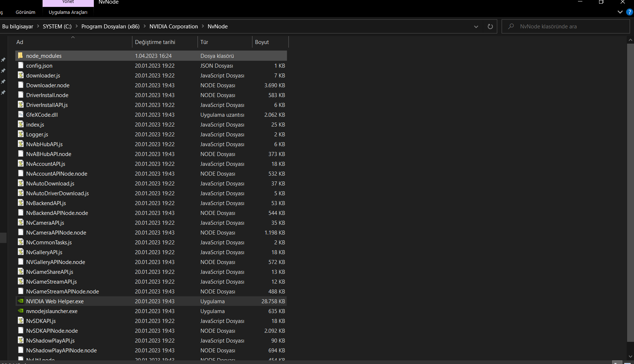Click the config.json file icon
Image resolution: width=634 pixels, height=364 pixels.
[21, 65]
